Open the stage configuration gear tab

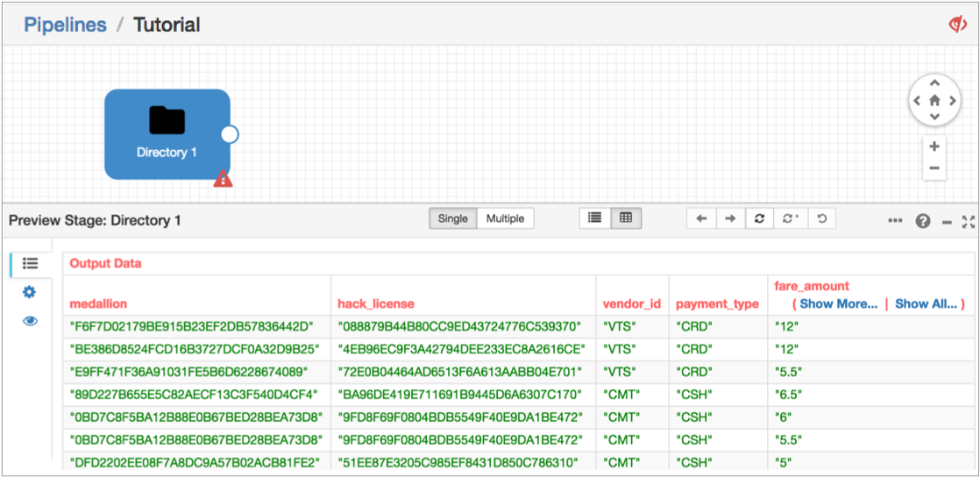coord(30,292)
